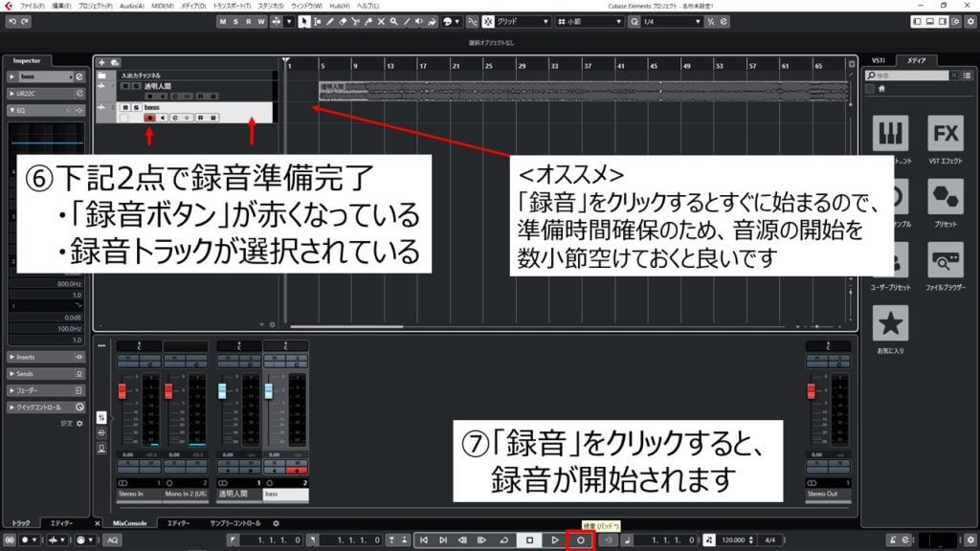This screenshot has width=980, height=551.
Task: Select the Mute X tool
Action: 381,22
